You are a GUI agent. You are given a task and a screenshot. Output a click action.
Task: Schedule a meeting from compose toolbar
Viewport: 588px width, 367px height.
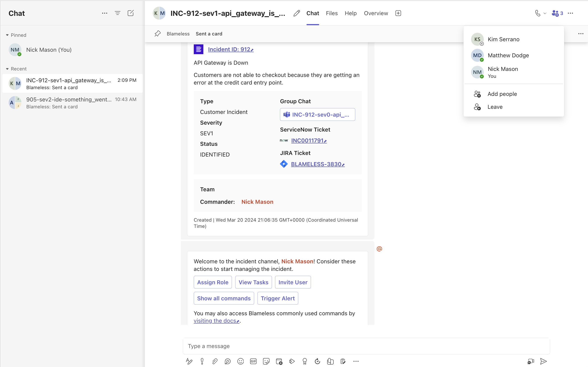tap(279, 361)
